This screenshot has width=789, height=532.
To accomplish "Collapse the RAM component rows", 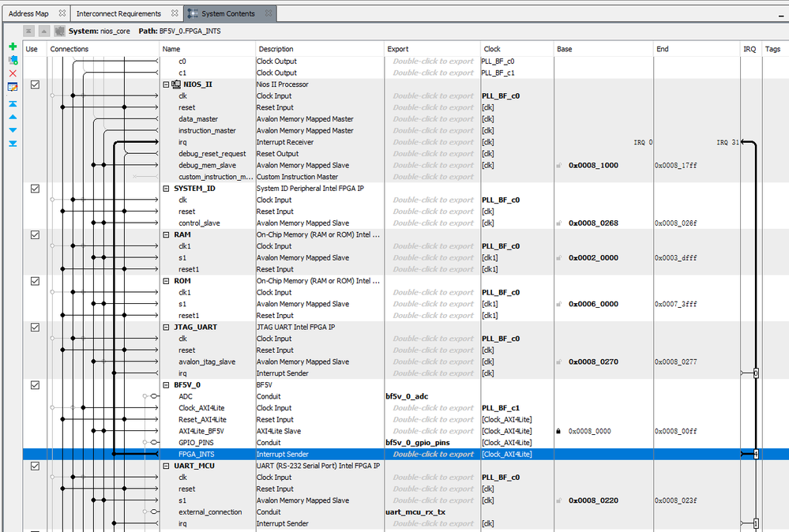I will pos(166,235).
